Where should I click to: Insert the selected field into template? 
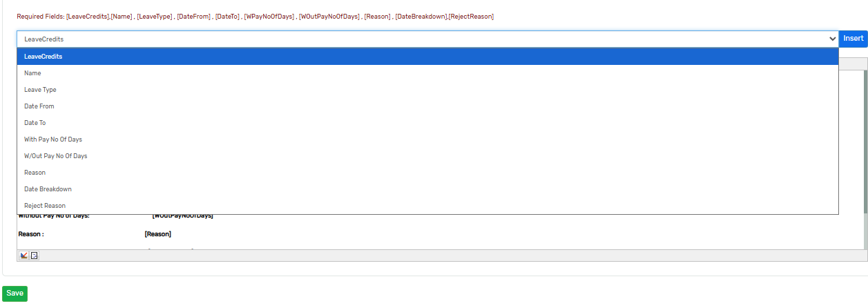[853, 39]
